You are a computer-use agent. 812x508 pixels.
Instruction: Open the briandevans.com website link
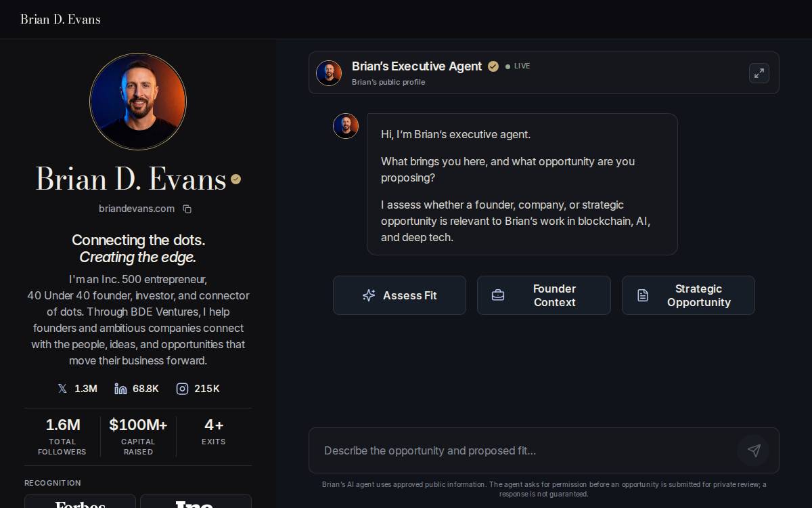click(137, 209)
